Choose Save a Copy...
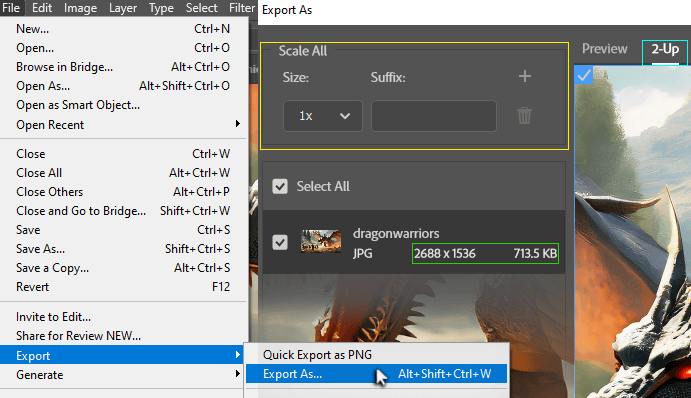 pyautogui.click(x=123, y=268)
